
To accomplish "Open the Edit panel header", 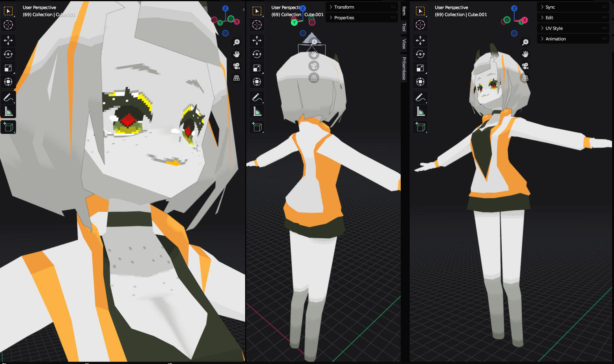I will point(549,18).
